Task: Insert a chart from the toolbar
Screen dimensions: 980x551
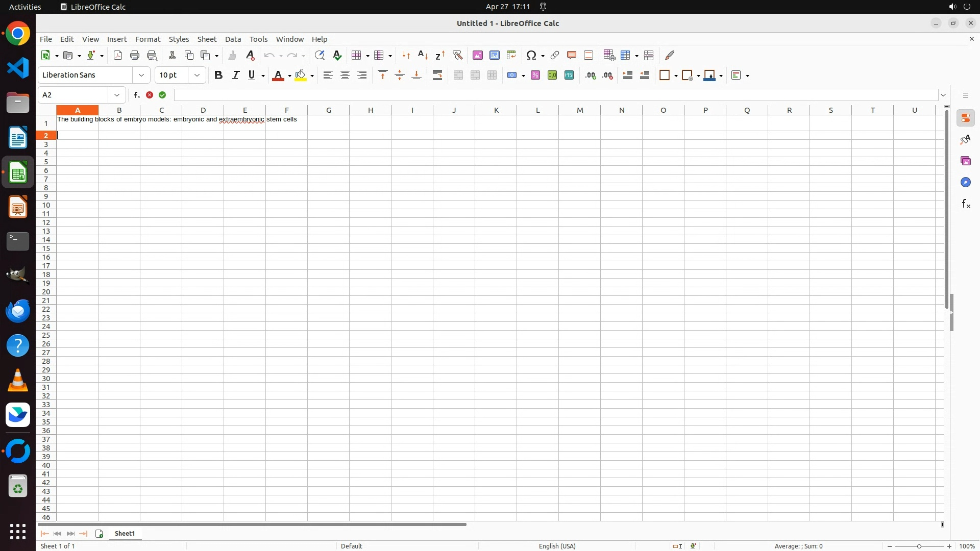Action: 494,55
